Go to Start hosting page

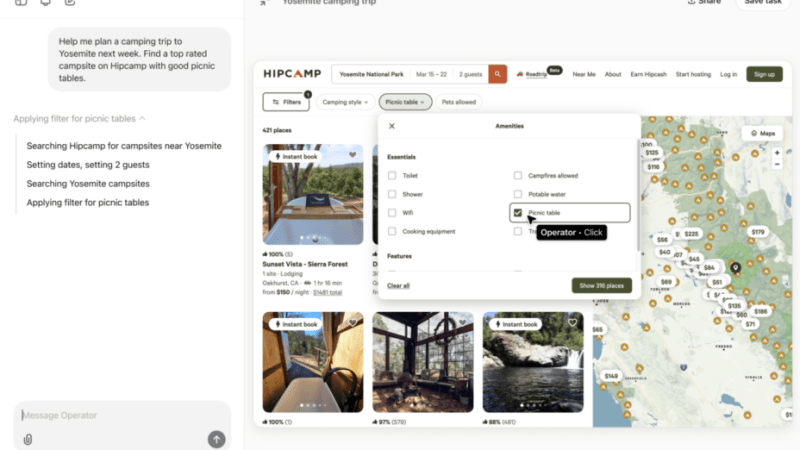(693, 74)
